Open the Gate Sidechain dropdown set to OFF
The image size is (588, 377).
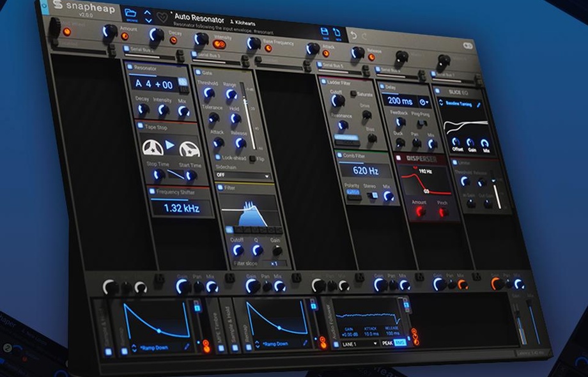point(243,175)
